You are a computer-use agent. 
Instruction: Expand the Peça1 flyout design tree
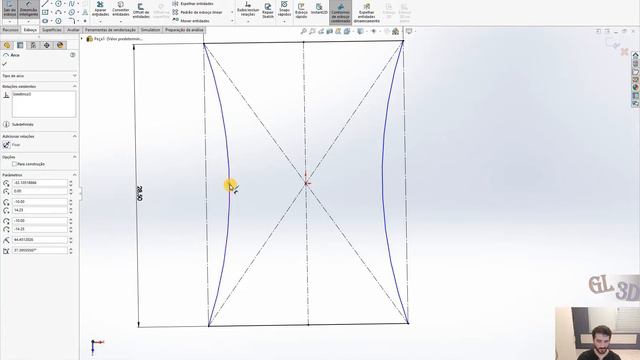pos(82,39)
